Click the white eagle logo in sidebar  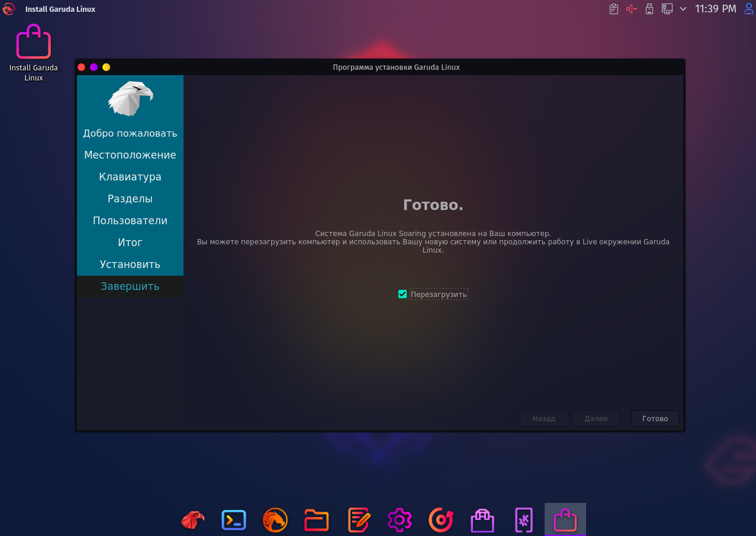130,98
